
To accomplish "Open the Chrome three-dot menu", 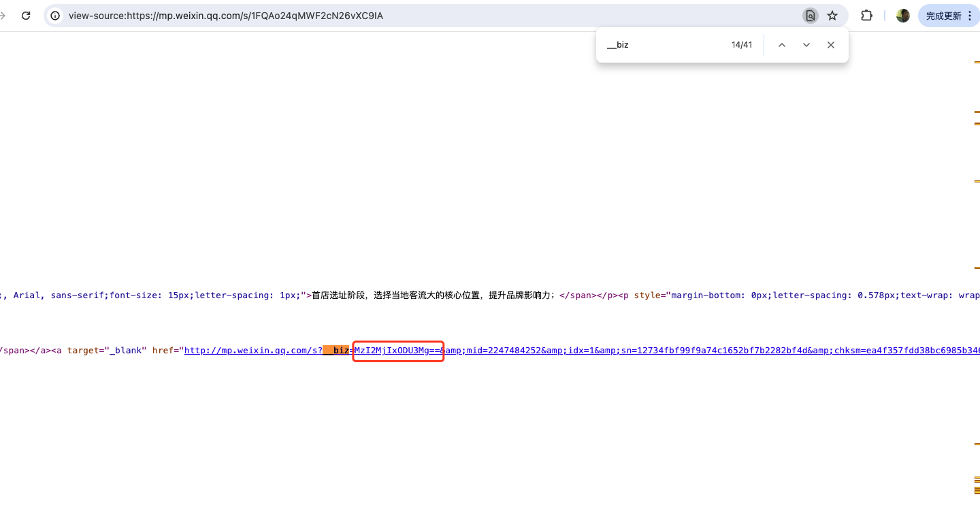I will point(970,16).
